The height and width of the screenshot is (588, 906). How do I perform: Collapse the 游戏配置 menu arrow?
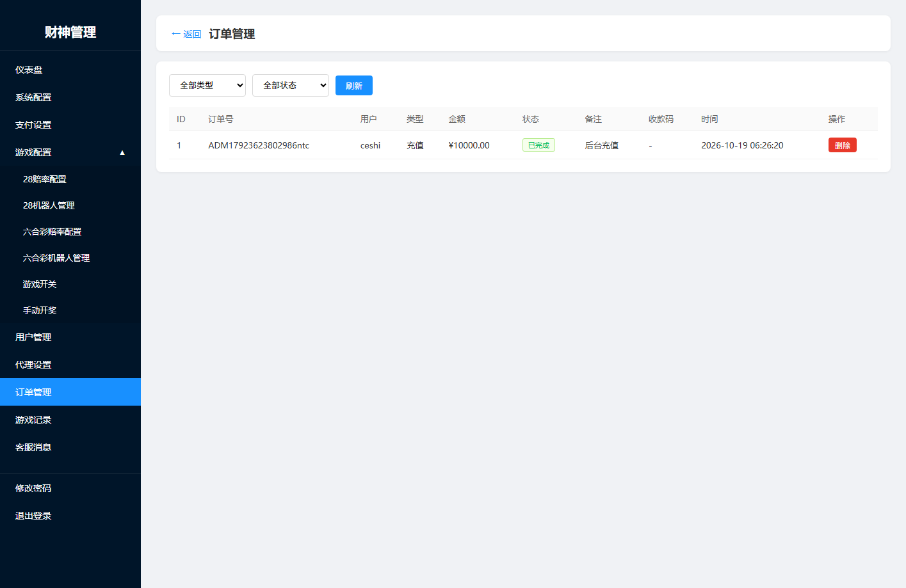[x=122, y=152]
